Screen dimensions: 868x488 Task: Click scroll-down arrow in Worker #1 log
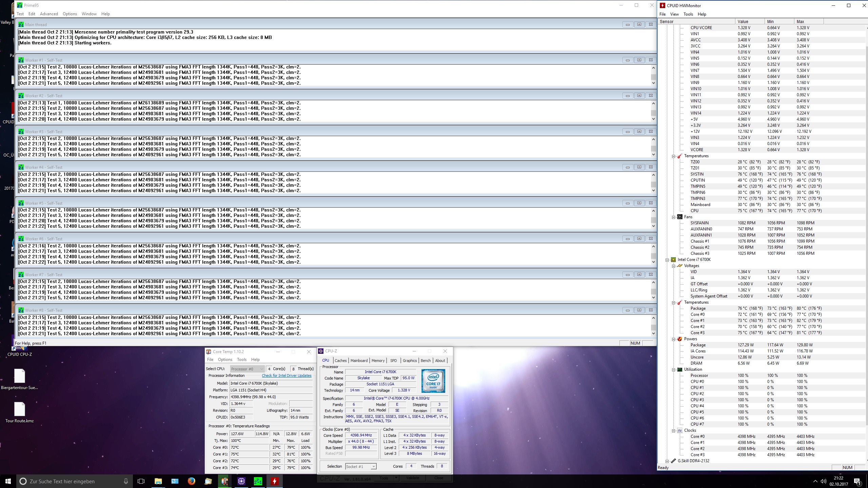[653, 83]
